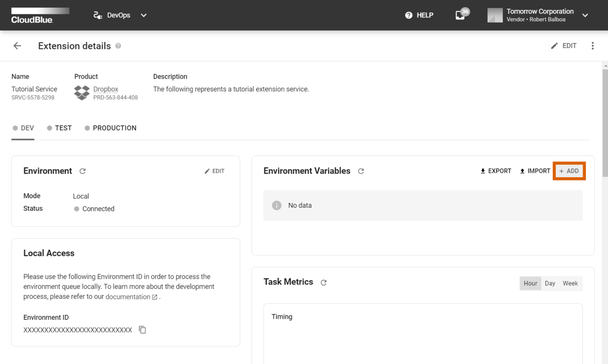Screen dimensions: 608x364
Task: Copy the Environment ID with copy icon
Action: point(142,330)
